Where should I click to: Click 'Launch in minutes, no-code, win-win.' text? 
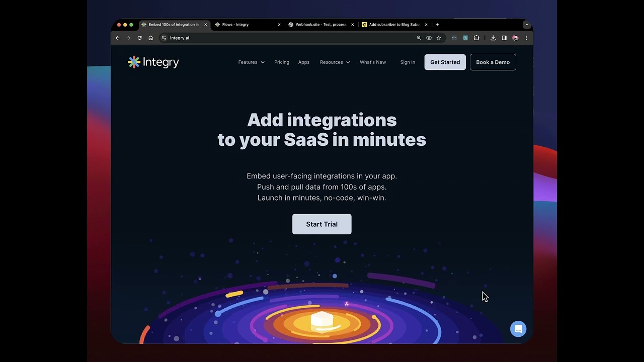coord(322,198)
